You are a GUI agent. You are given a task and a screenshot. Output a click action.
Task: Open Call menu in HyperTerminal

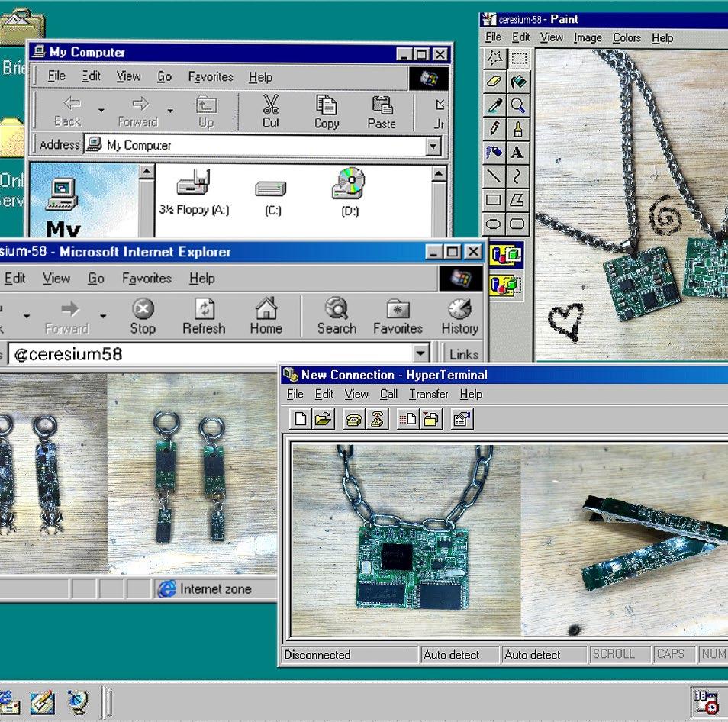388,394
